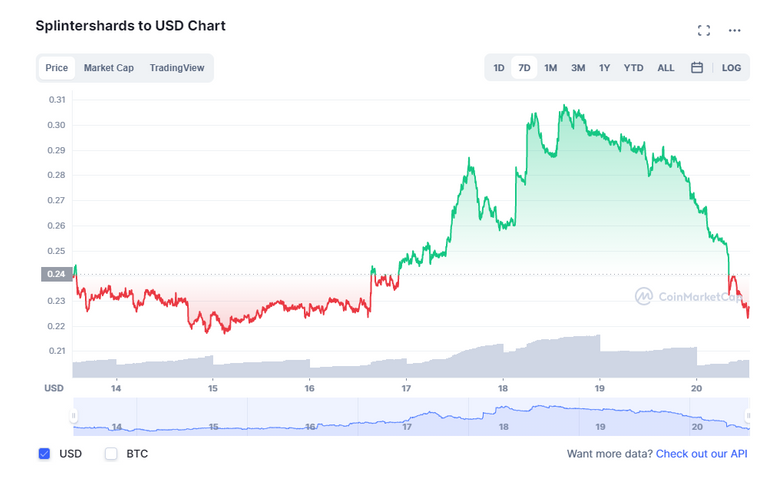Switch to the Price tab
Viewport: 768px width, 498px height.
(57, 68)
